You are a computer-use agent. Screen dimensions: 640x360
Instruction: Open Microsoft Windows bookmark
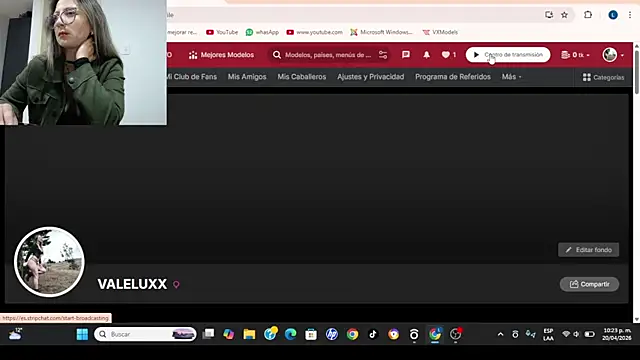381,32
